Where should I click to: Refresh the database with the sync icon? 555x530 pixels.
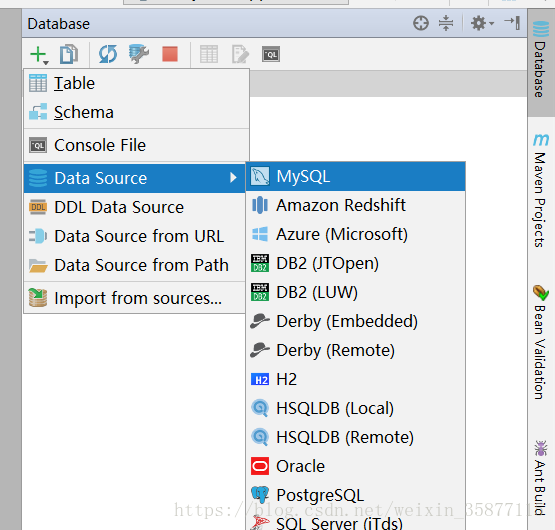(x=108, y=54)
